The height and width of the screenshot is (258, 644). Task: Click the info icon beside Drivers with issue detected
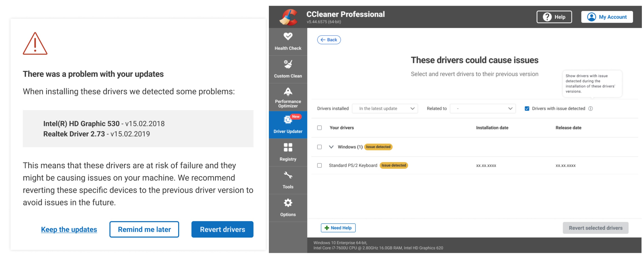[x=590, y=109]
